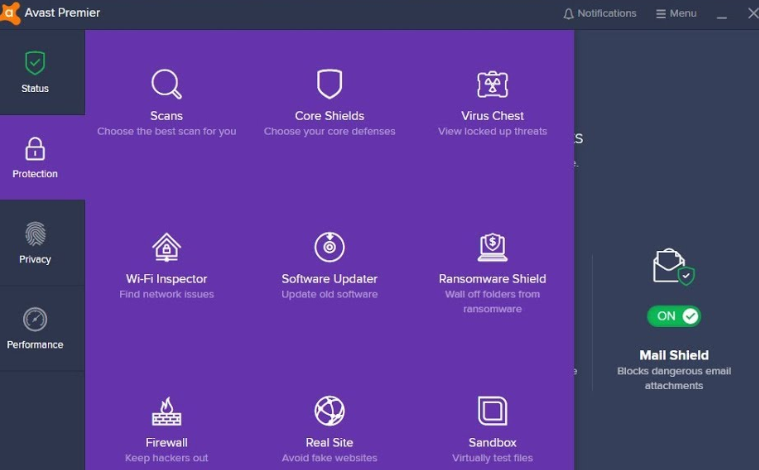
Task: Click the hamburger Menu icon
Action: tap(661, 14)
